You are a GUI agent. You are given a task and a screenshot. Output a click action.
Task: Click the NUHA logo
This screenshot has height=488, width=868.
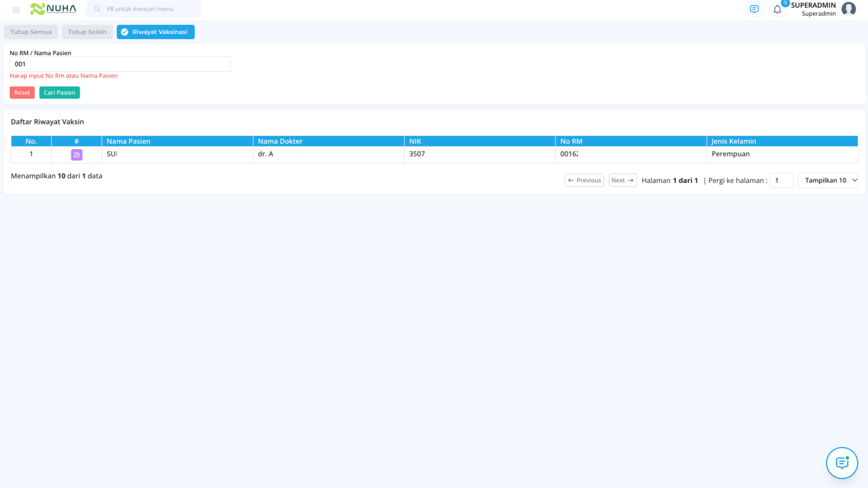[53, 9]
